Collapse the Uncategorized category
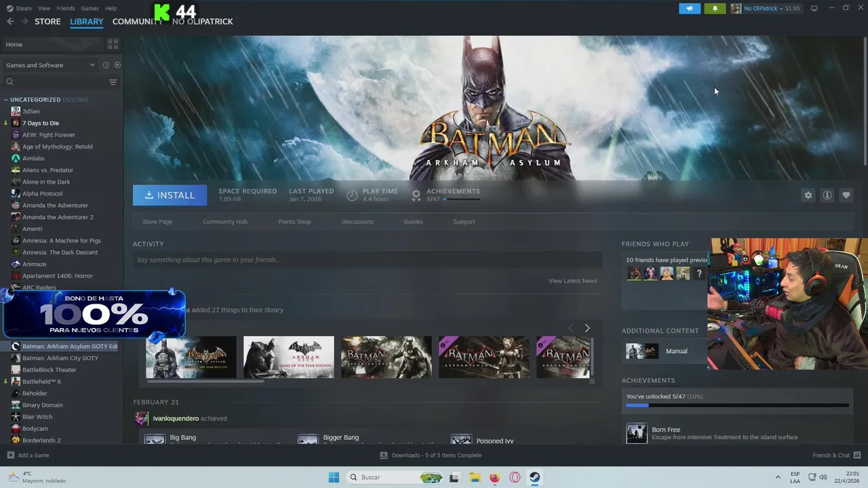This screenshot has width=868, height=488. coord(6,100)
